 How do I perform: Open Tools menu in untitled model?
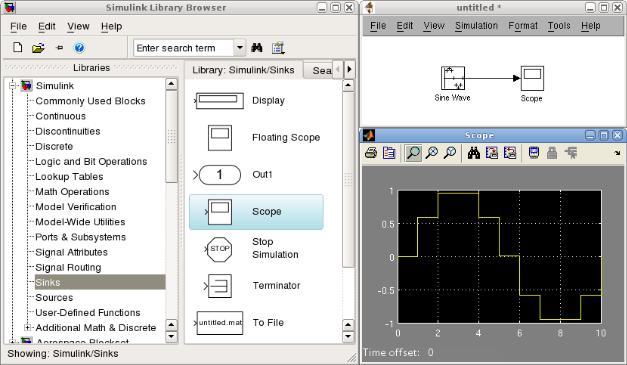[x=559, y=26]
